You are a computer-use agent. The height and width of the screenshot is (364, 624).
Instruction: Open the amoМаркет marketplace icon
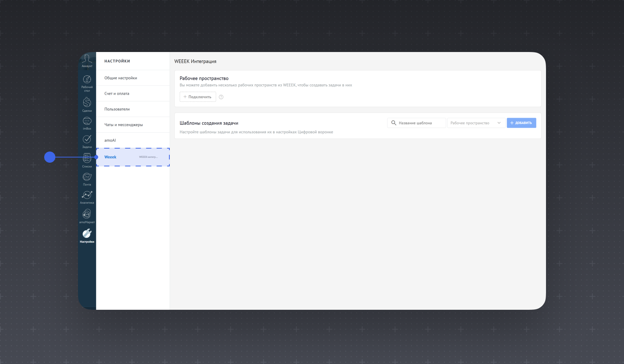tap(87, 216)
